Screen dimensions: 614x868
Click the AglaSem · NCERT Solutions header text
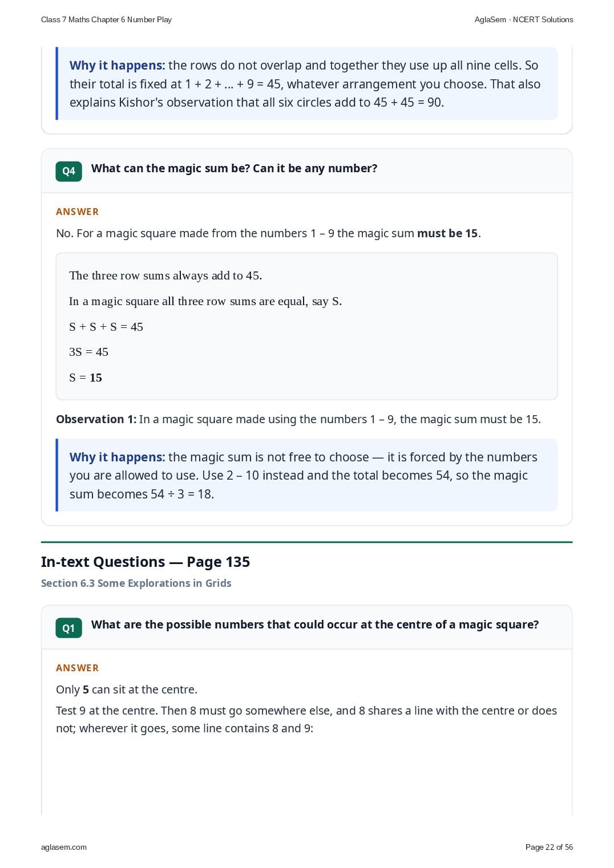(524, 19)
